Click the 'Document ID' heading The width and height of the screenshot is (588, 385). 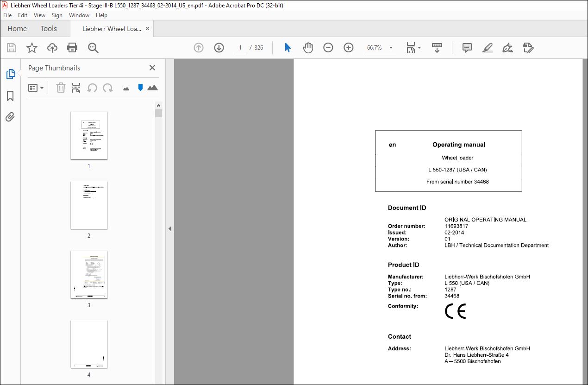point(407,208)
